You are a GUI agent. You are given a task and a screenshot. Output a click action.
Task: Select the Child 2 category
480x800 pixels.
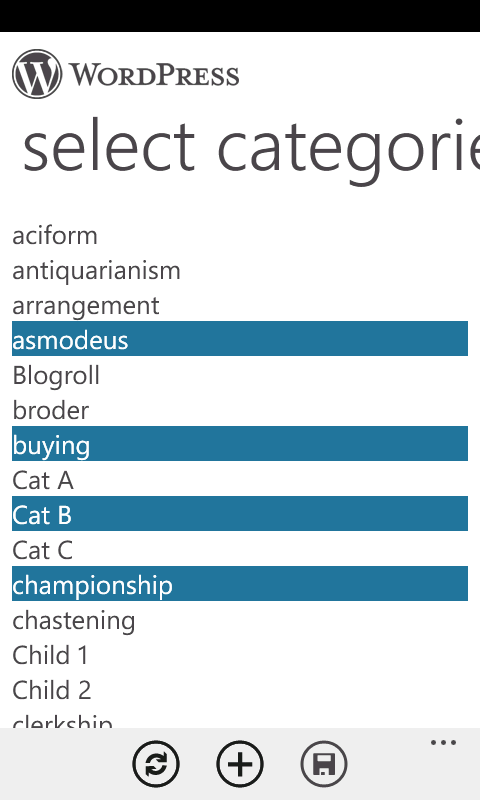click(240, 689)
